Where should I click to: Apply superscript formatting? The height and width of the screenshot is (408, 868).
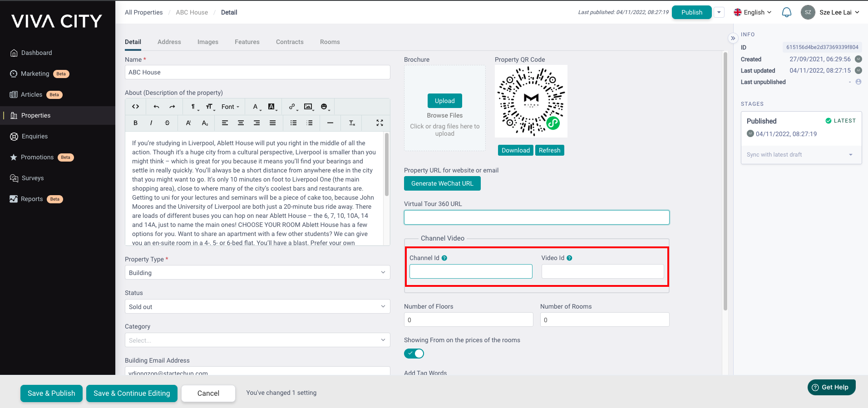(188, 123)
